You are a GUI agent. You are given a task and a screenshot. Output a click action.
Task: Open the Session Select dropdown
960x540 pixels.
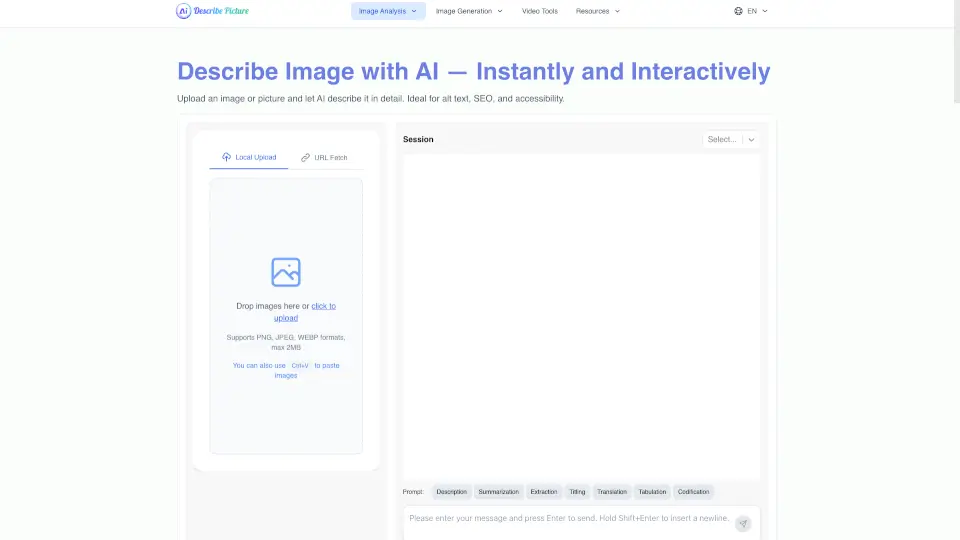point(731,140)
